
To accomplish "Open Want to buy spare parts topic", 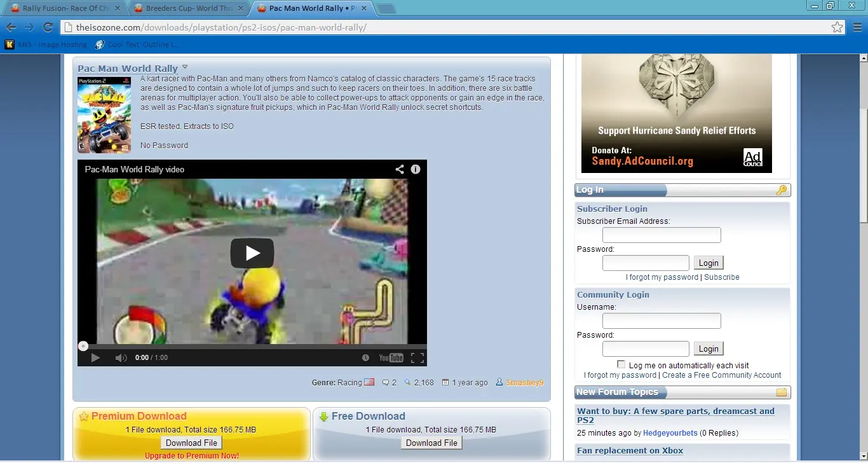I will [x=675, y=415].
